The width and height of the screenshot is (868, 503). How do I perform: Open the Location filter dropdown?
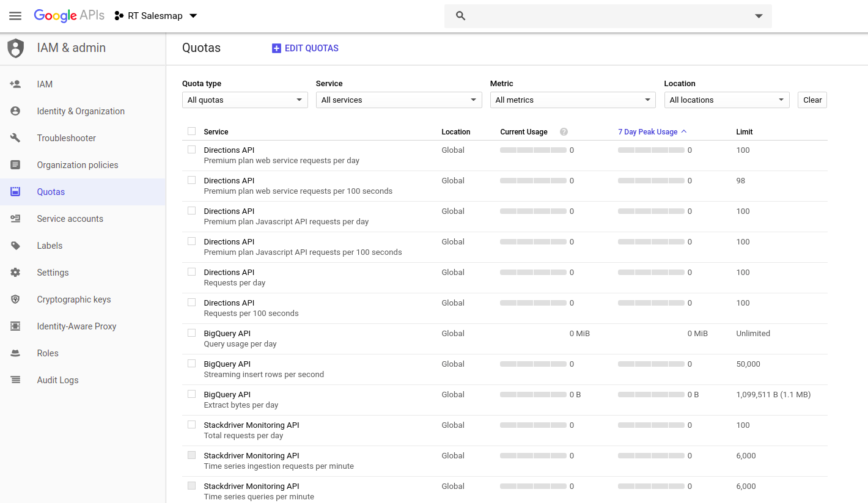pyautogui.click(x=727, y=100)
